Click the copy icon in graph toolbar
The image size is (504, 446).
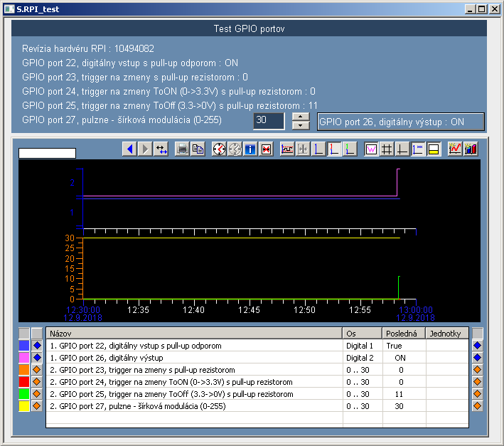click(x=198, y=149)
